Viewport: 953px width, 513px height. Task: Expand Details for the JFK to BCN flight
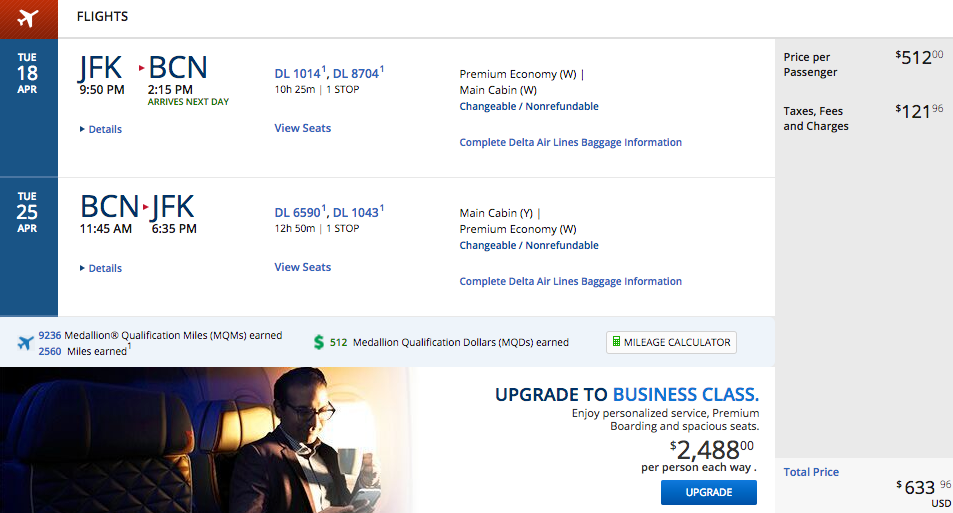click(x=101, y=129)
